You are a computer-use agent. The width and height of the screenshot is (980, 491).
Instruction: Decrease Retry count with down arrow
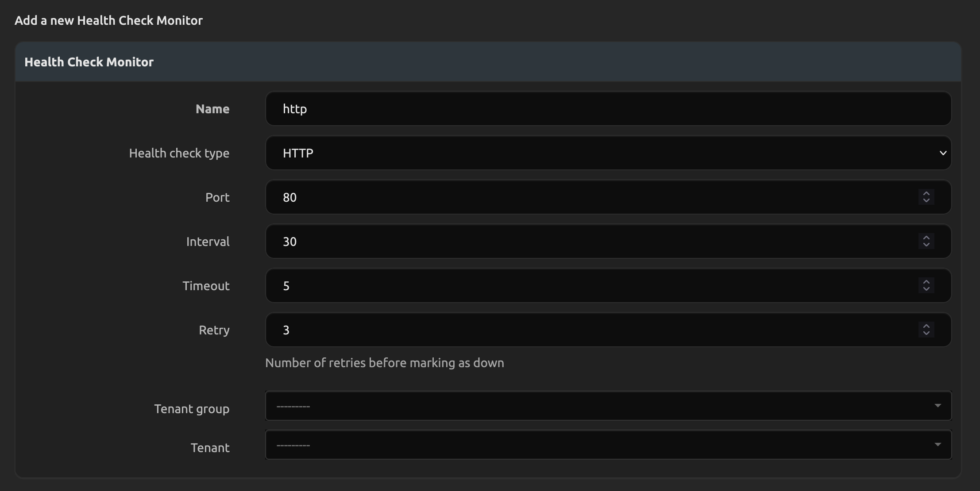[x=926, y=334]
